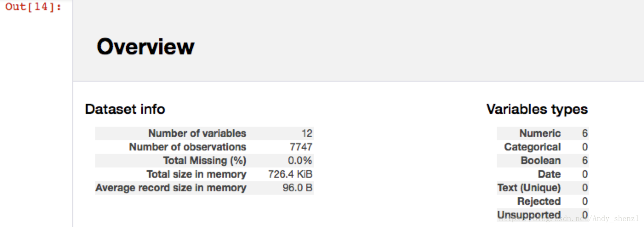Select the Total Missing (%) row label
This screenshot has width=644, height=227.
(205, 160)
